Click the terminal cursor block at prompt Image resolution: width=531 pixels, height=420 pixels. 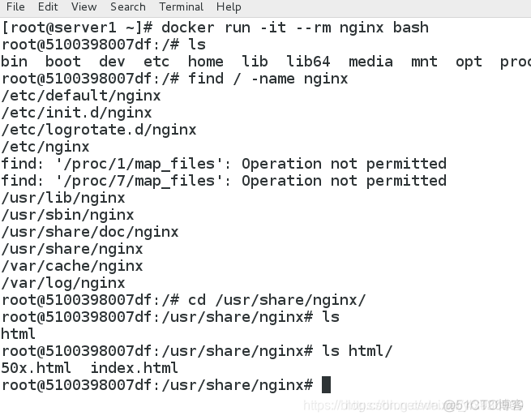click(326, 385)
